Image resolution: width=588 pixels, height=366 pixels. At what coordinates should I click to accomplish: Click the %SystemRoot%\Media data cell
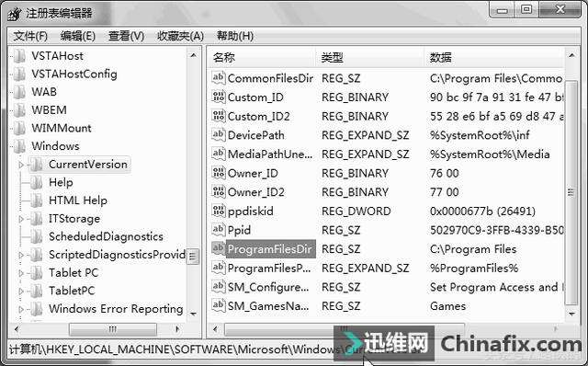click(490, 154)
